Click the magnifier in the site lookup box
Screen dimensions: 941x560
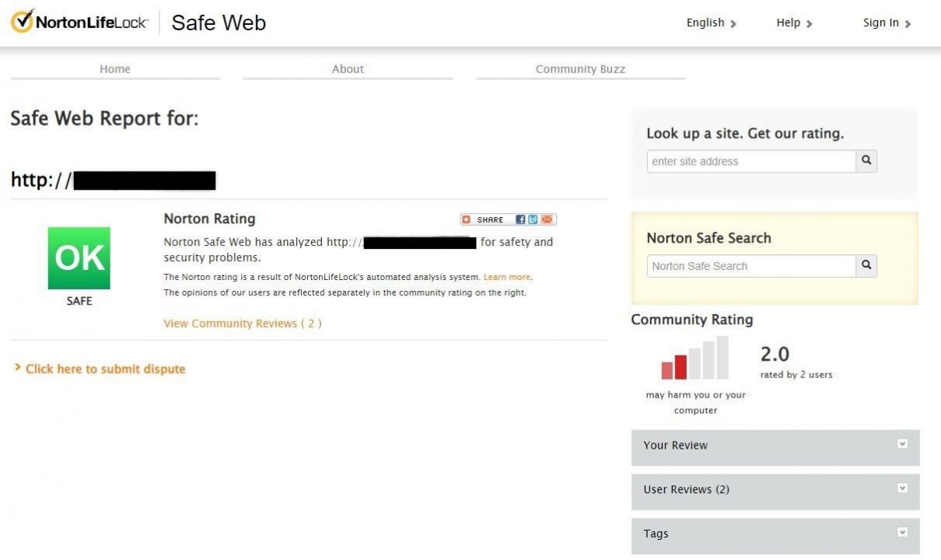click(x=866, y=161)
